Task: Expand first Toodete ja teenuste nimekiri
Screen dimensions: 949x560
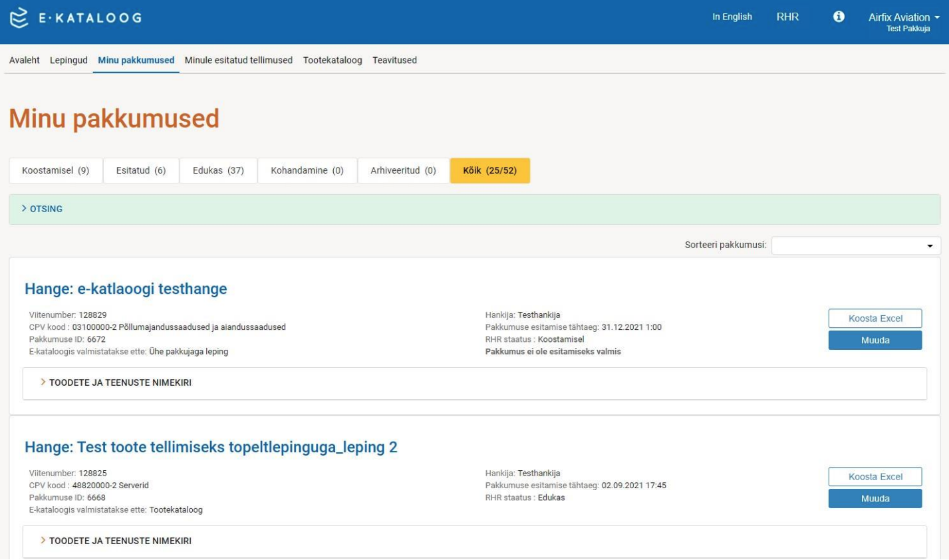Action: tap(120, 382)
